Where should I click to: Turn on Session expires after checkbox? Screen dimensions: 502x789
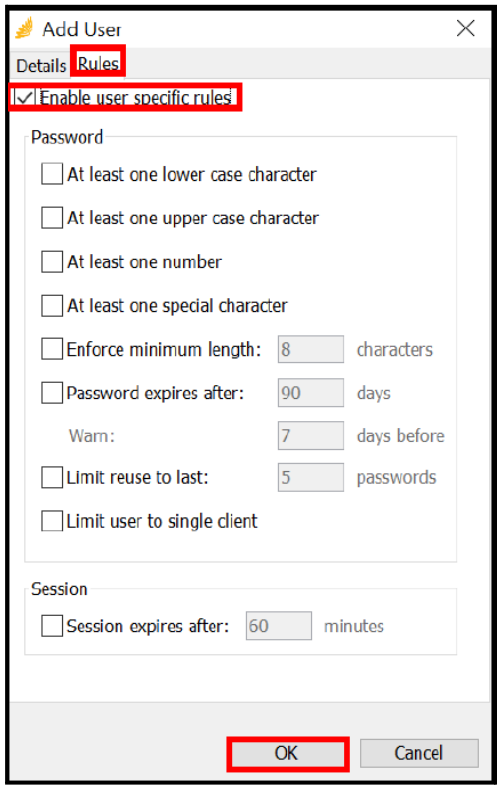(52, 625)
